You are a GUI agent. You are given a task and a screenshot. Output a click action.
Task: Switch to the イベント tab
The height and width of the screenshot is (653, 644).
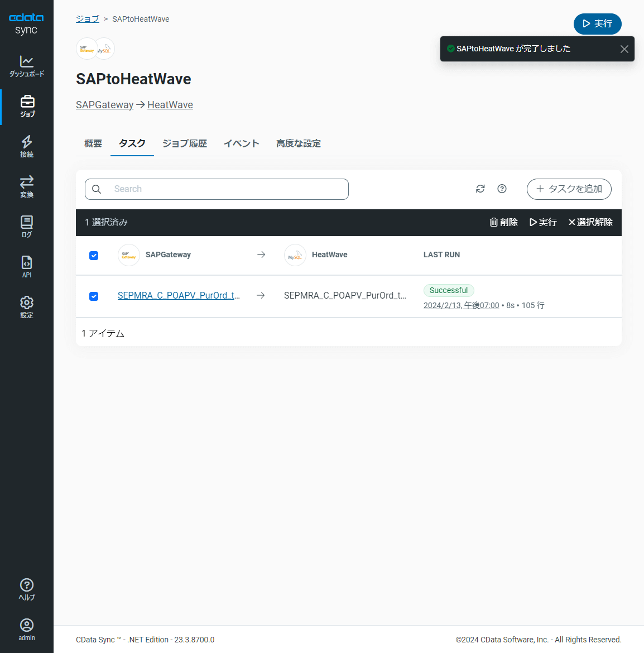[242, 143]
